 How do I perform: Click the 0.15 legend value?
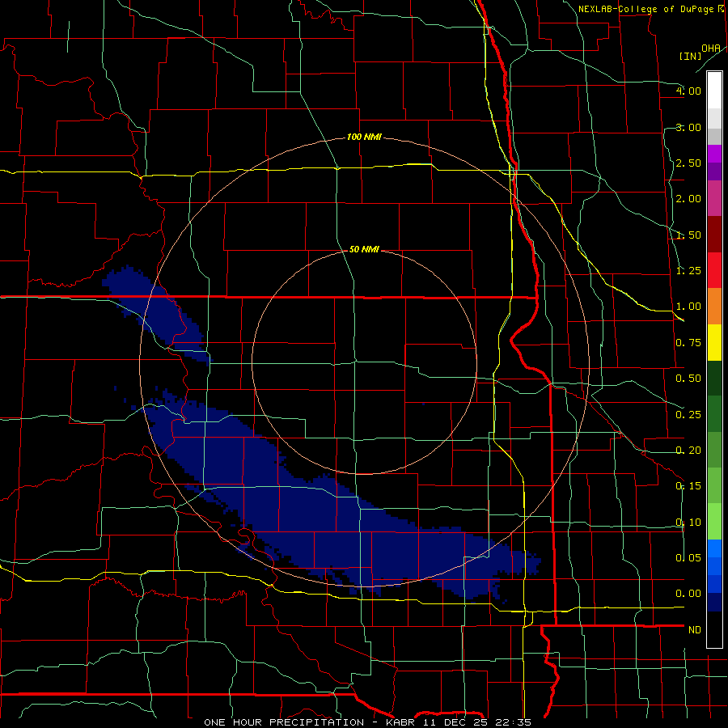pos(688,486)
